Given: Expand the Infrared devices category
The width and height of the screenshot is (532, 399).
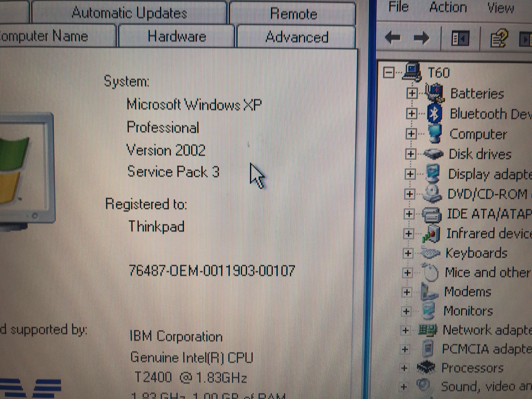Looking at the screenshot, I should tap(408, 233).
